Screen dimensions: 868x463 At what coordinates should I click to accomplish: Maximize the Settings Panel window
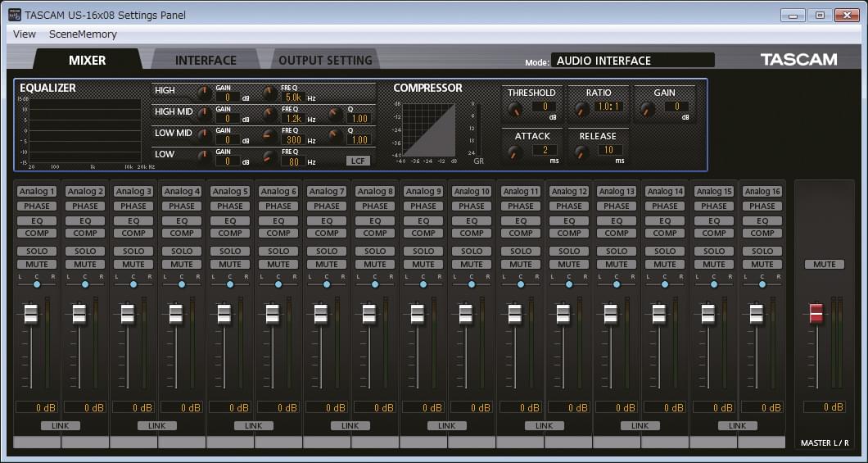[x=821, y=15]
